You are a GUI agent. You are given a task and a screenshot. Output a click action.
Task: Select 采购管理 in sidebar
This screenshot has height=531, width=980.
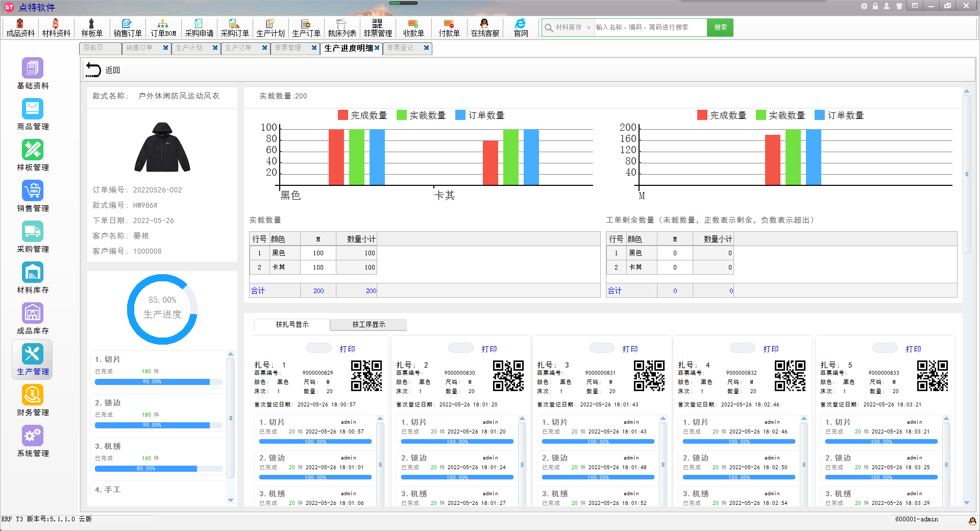click(33, 237)
